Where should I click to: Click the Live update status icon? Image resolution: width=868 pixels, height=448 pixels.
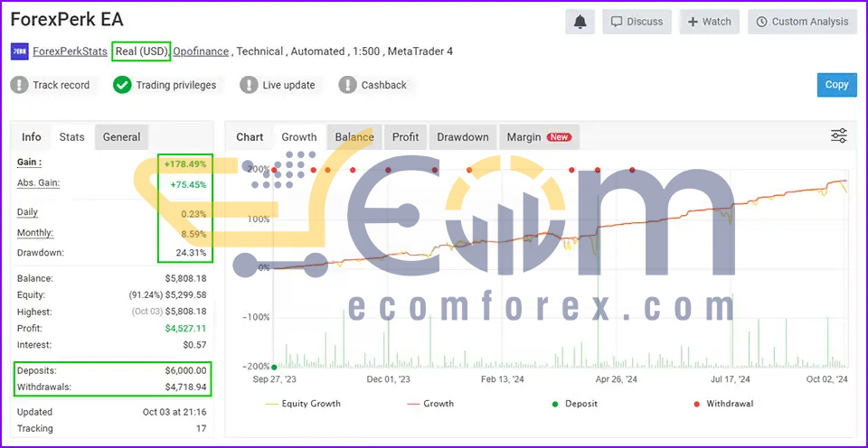pos(249,85)
